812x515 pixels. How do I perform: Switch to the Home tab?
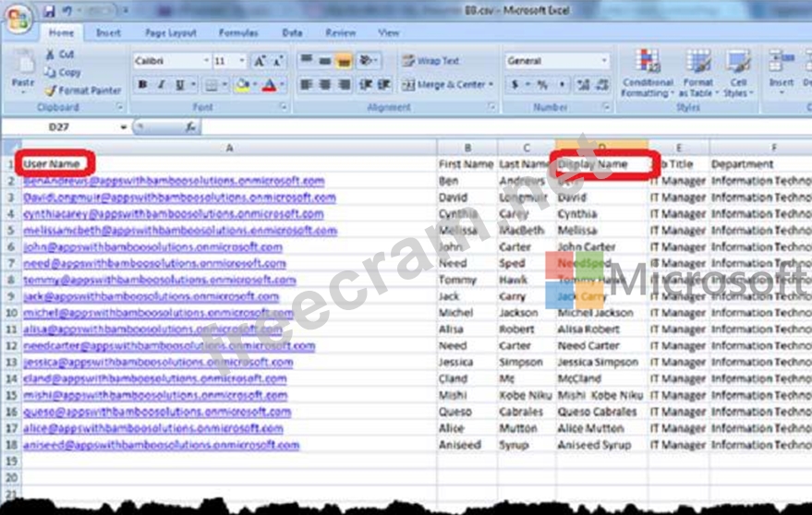click(61, 32)
